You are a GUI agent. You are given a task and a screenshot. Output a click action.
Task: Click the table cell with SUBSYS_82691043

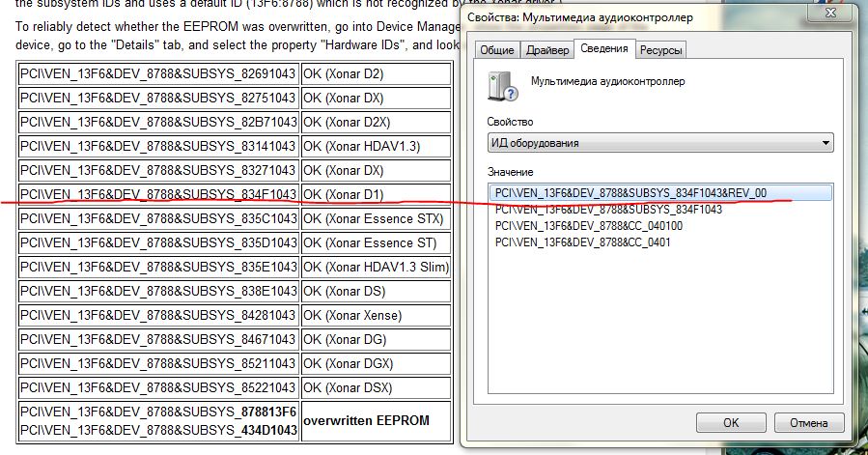[158, 73]
